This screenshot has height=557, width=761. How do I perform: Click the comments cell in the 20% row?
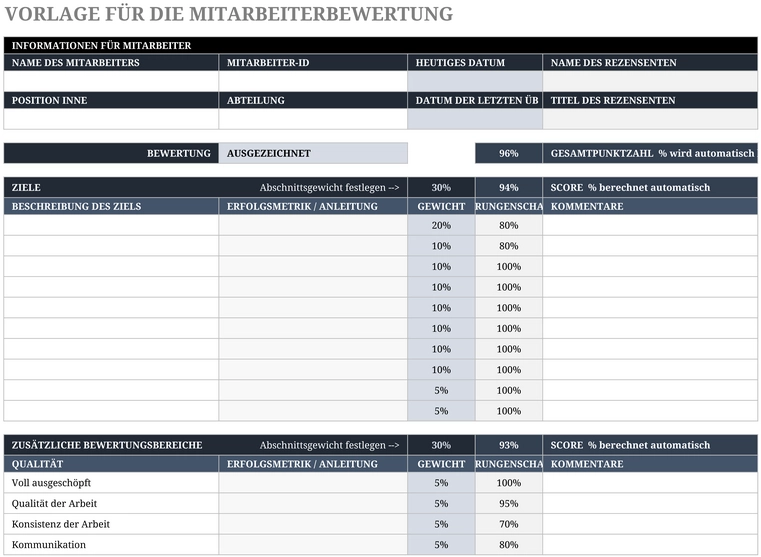click(650, 225)
